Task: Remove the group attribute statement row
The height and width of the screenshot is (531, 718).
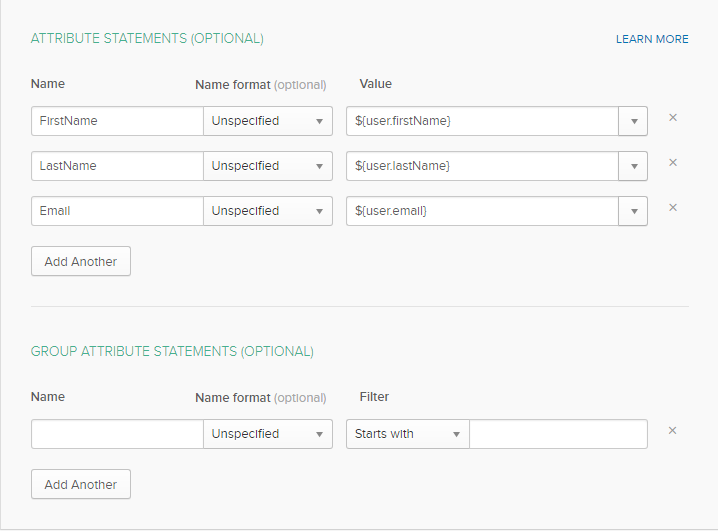Action: coord(673,431)
